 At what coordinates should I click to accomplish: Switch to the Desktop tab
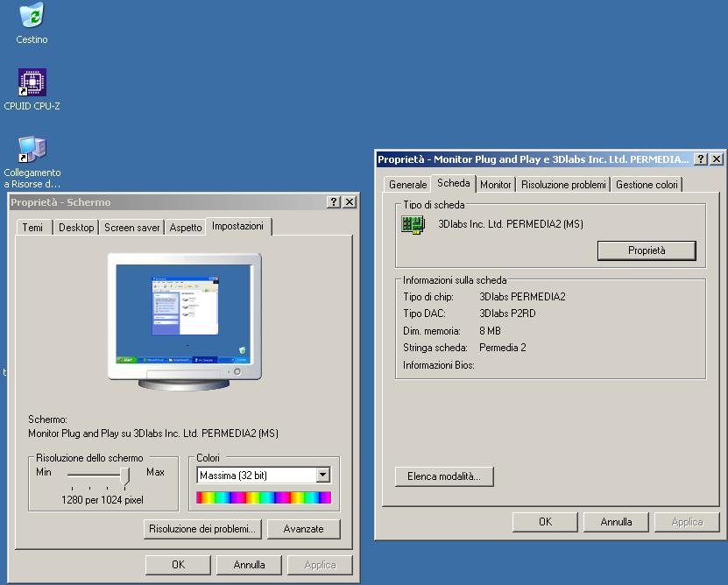[x=76, y=228]
